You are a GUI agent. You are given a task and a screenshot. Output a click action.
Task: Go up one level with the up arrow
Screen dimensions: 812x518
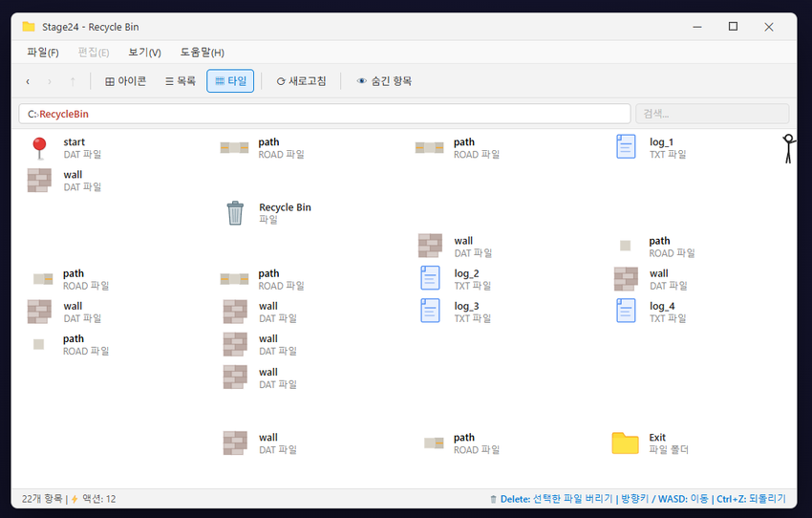[x=73, y=81]
